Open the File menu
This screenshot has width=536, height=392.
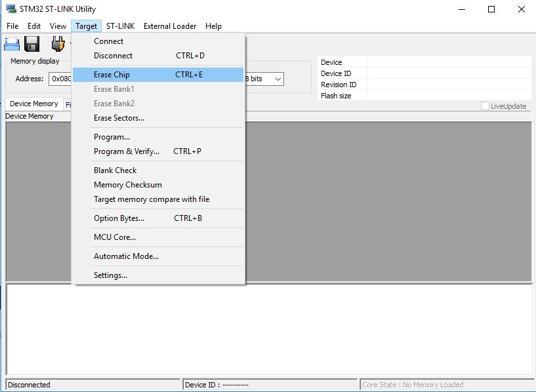point(12,26)
